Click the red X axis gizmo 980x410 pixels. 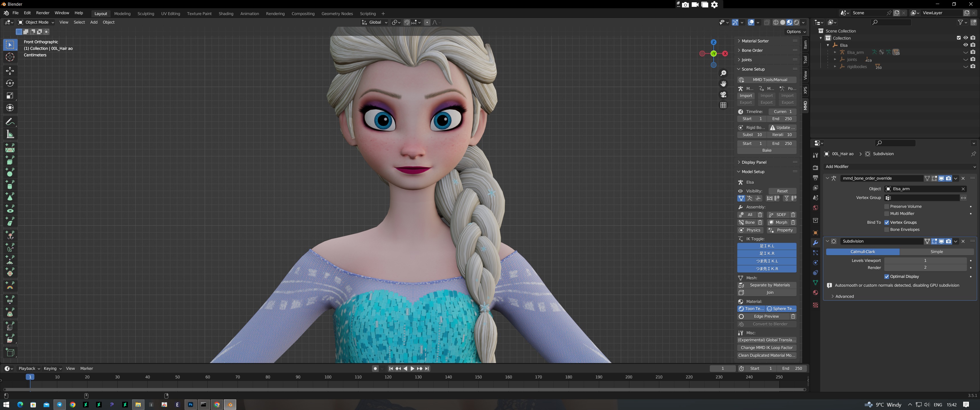click(725, 54)
